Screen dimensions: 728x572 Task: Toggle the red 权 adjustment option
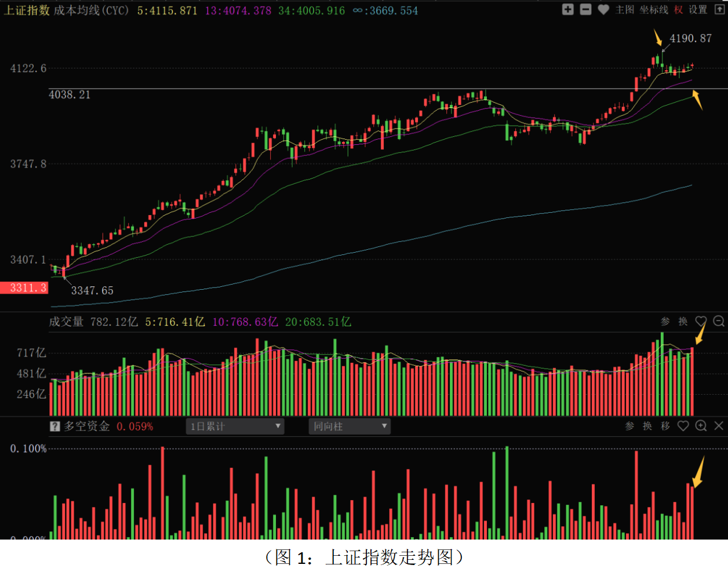pos(678,10)
